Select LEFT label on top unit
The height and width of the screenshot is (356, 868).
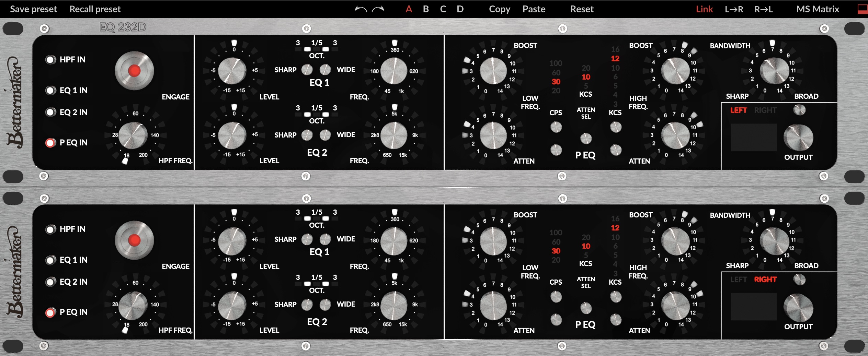739,110
